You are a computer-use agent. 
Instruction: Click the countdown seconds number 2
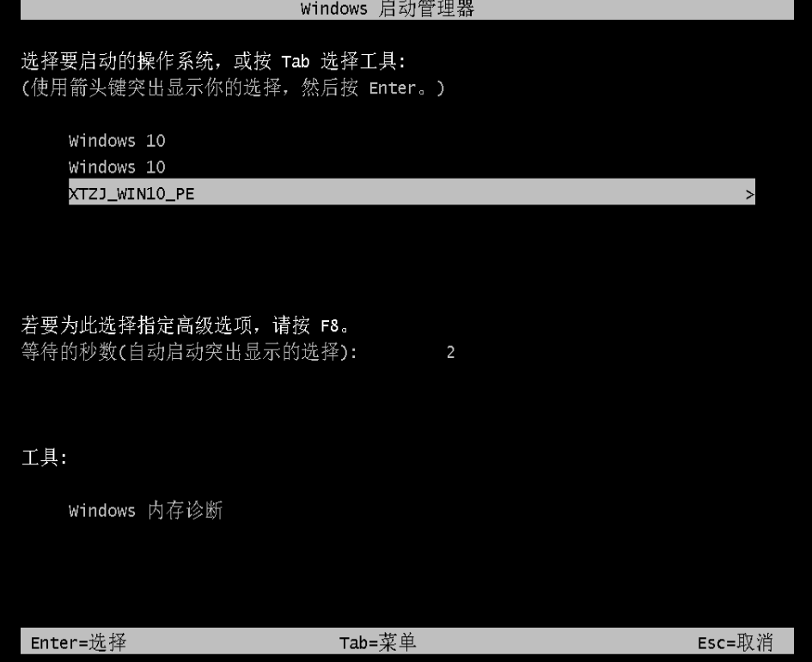[450, 353]
